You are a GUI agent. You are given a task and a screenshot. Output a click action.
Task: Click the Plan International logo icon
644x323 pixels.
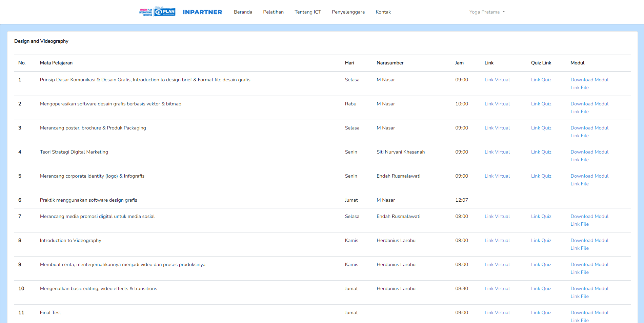click(x=165, y=12)
